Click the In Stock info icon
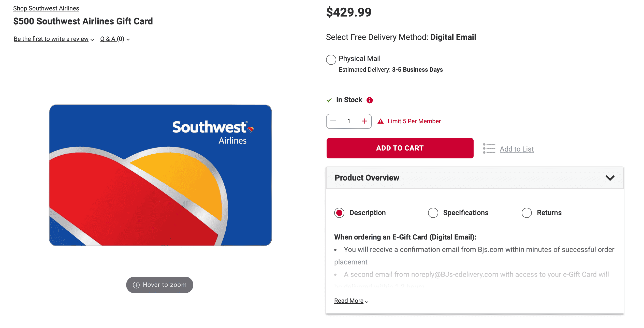Image resolution: width=644 pixels, height=328 pixels. pyautogui.click(x=370, y=100)
